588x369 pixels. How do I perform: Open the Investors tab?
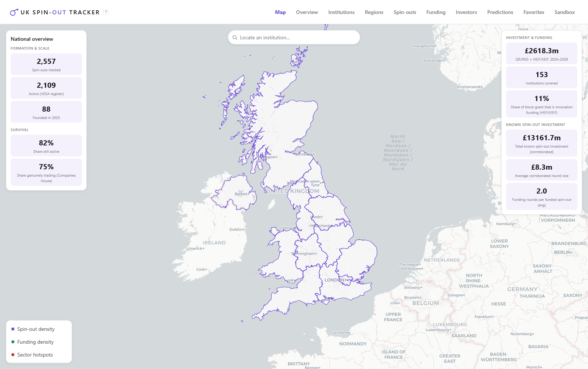(x=466, y=12)
